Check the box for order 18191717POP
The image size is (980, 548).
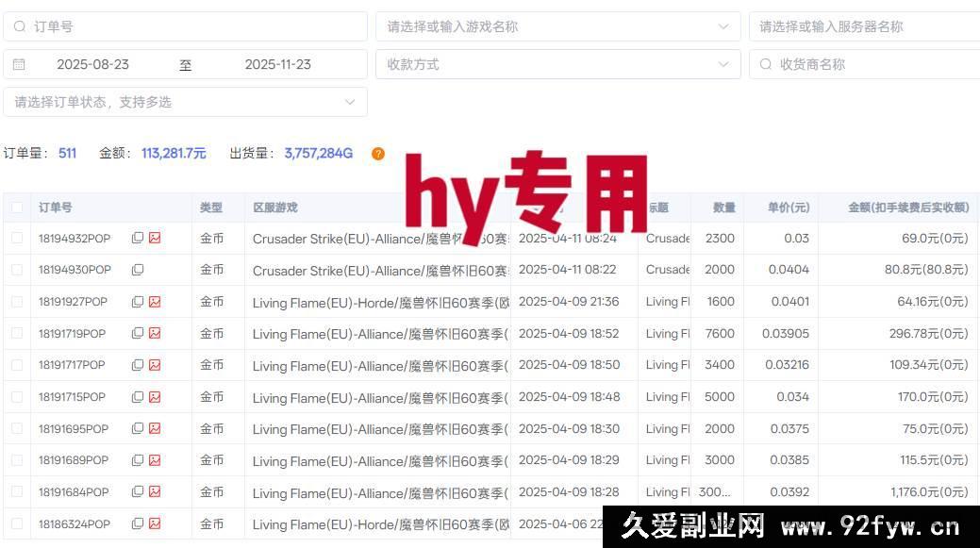(x=17, y=365)
